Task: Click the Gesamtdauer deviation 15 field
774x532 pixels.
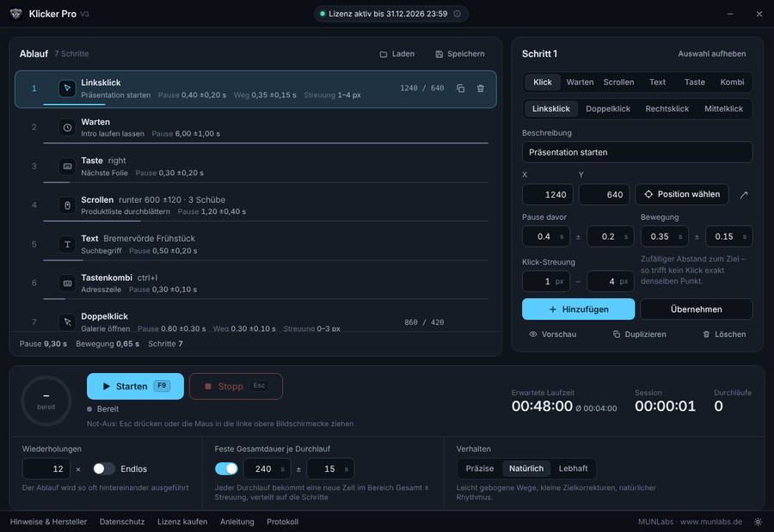Action: tap(330, 469)
